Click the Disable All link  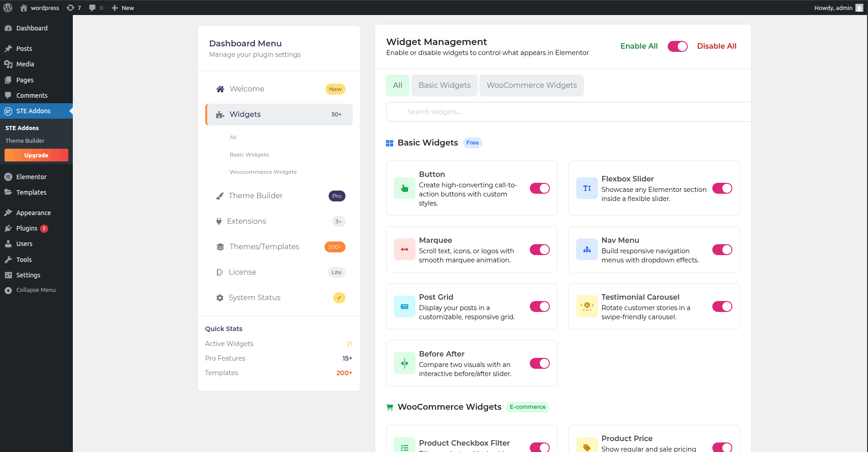(716, 46)
